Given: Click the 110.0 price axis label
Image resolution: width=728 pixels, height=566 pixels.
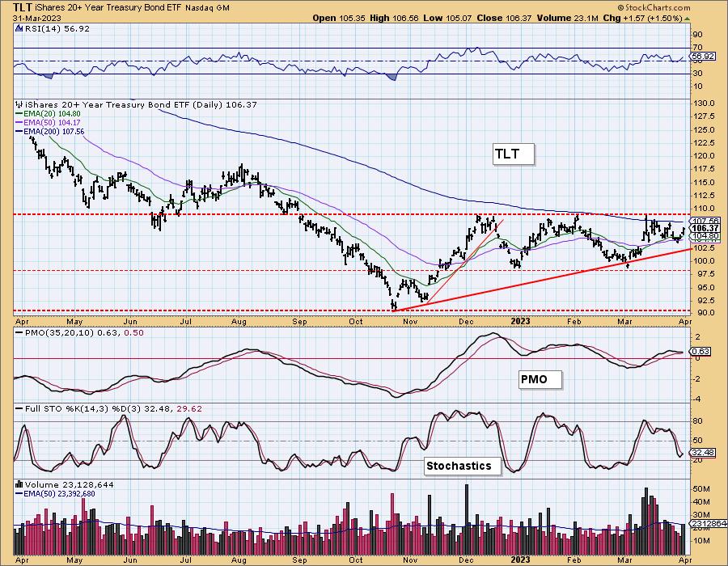Looking at the screenshot, I should tap(705, 209).
